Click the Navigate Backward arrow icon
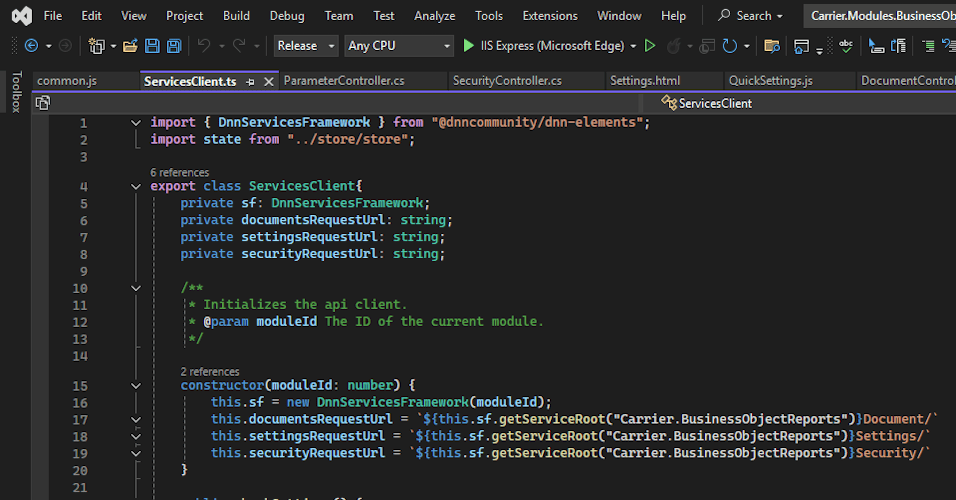The width and height of the screenshot is (956, 500). click(31, 46)
